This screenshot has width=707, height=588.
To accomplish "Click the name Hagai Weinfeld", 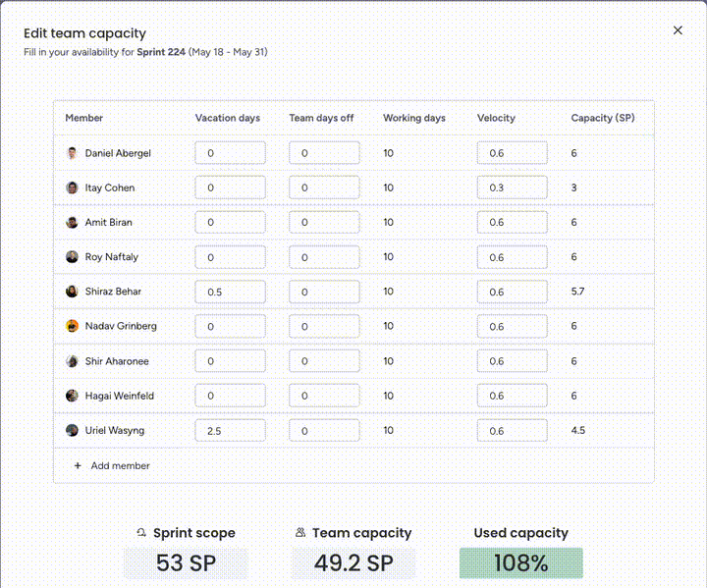I will pyautogui.click(x=120, y=396).
